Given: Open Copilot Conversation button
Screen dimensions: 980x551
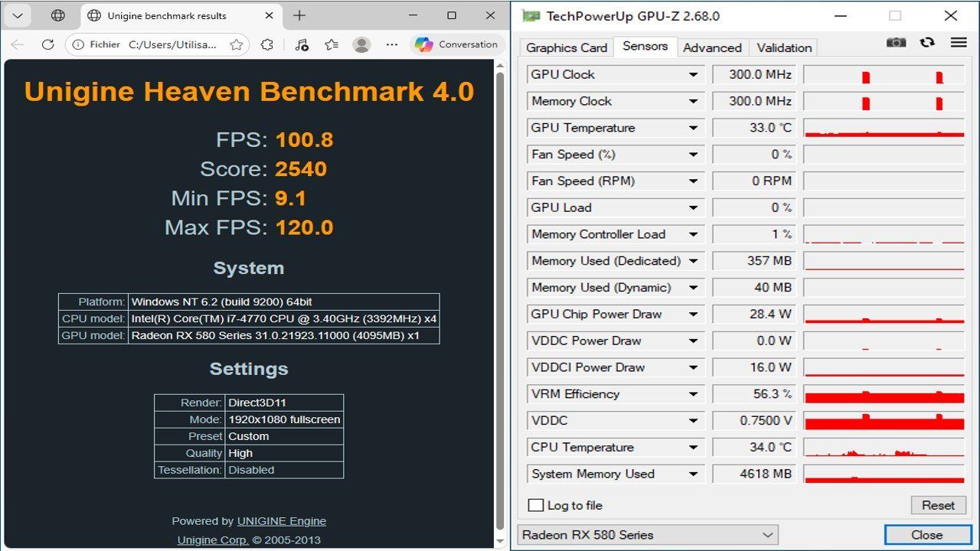Looking at the screenshot, I should 457,44.
